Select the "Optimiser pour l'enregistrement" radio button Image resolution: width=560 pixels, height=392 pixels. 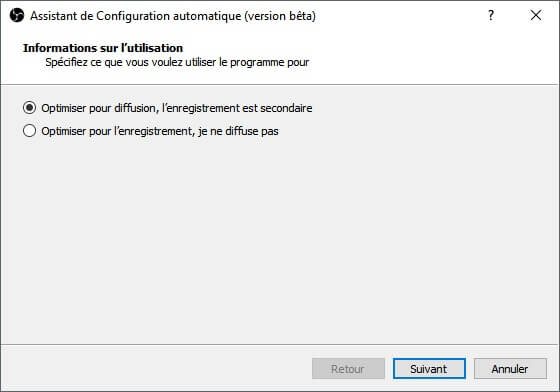click(x=29, y=131)
